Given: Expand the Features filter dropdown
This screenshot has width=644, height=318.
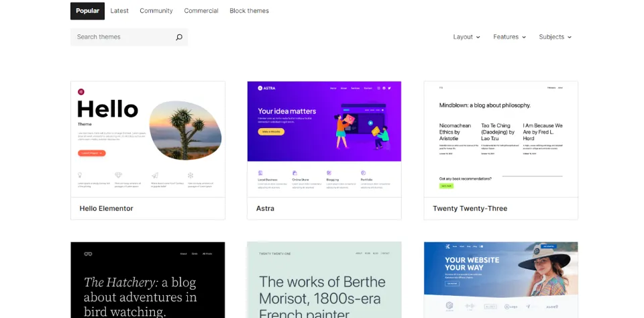Looking at the screenshot, I should coord(510,37).
